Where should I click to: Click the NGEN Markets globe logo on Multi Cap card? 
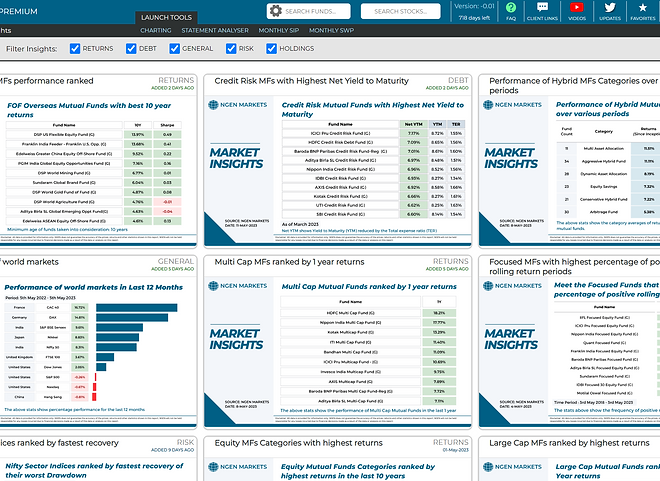click(x=213, y=286)
